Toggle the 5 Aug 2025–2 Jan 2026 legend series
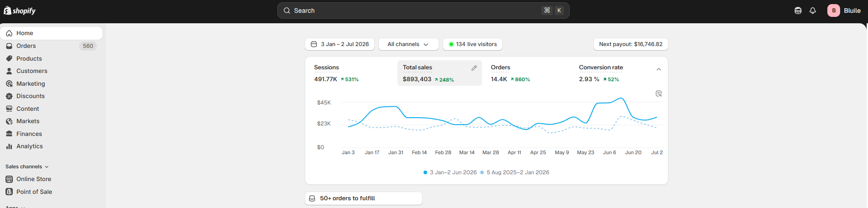Image resolution: width=868 pixels, height=208 pixels. point(515,172)
